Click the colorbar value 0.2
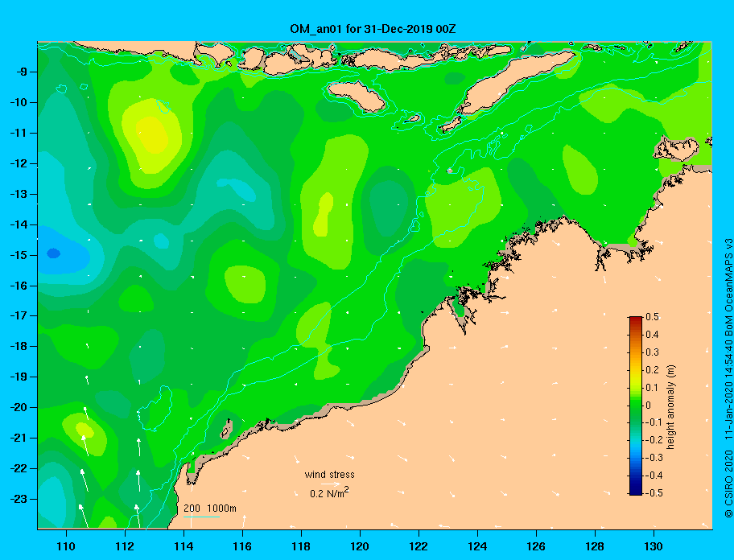The image size is (734, 560). pyautogui.click(x=652, y=370)
